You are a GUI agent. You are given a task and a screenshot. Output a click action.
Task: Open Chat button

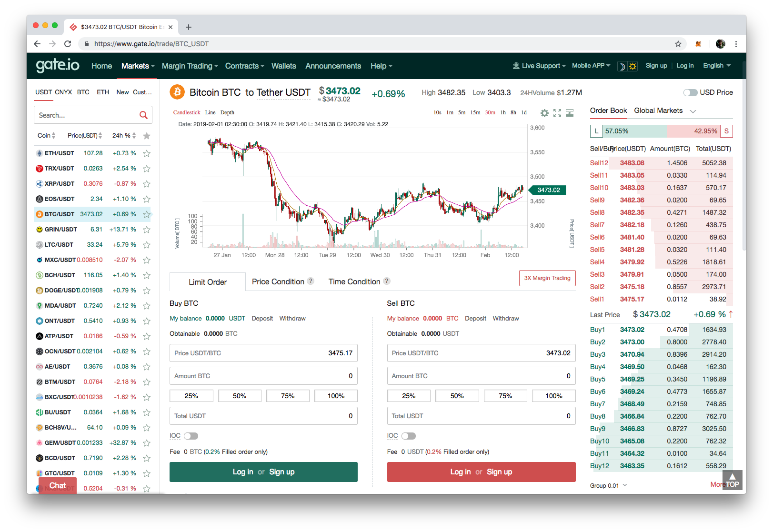[x=58, y=486]
